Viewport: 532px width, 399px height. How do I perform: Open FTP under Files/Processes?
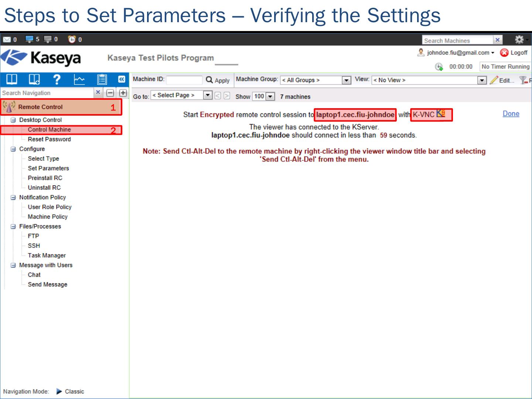point(33,236)
